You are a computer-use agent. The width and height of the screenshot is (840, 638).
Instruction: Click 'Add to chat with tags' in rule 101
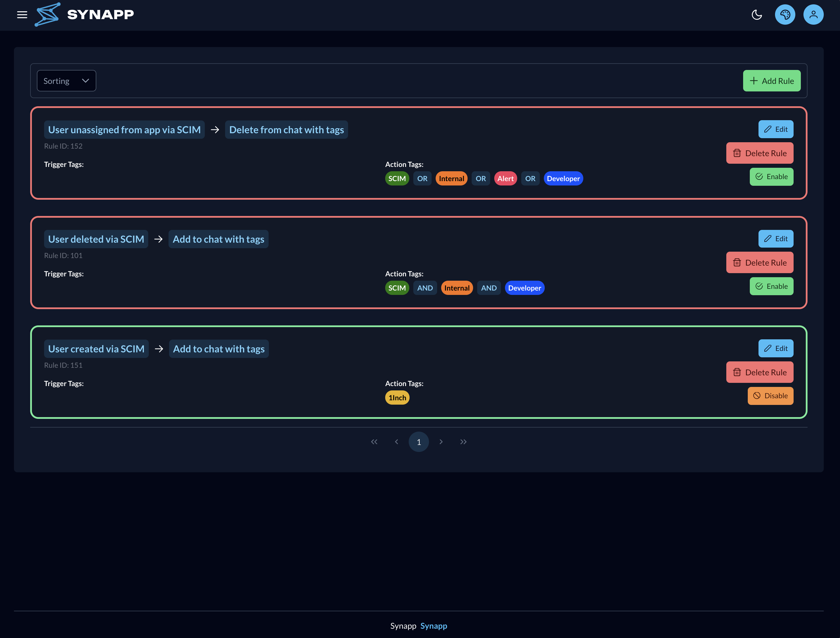pos(218,239)
